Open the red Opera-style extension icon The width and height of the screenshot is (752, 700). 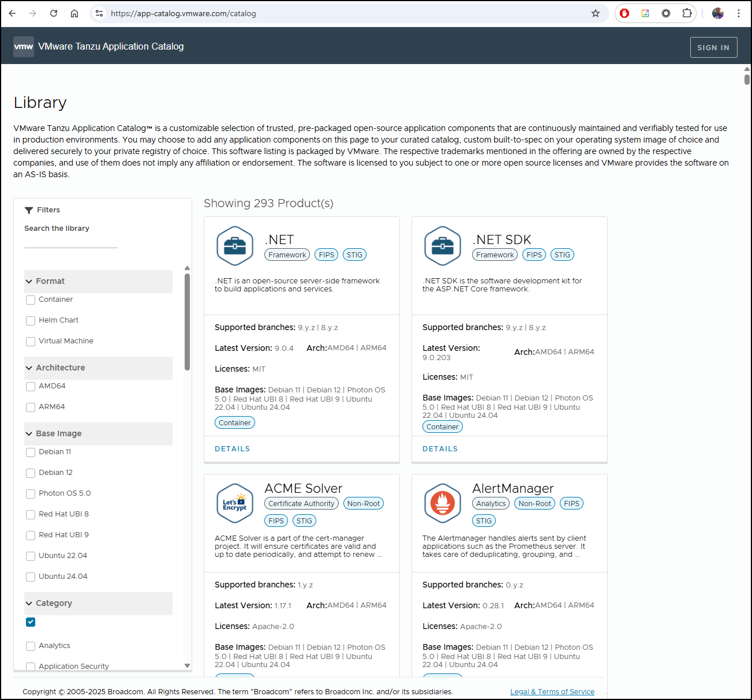(624, 13)
